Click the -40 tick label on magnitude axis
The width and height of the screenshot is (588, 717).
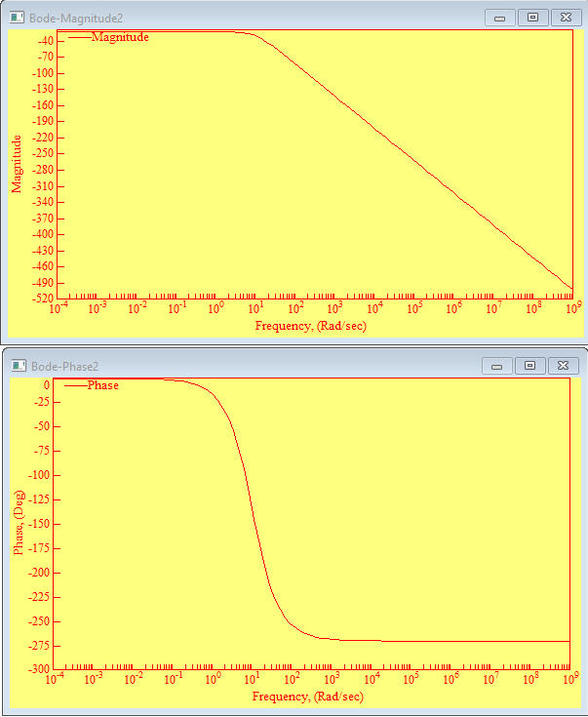point(45,41)
